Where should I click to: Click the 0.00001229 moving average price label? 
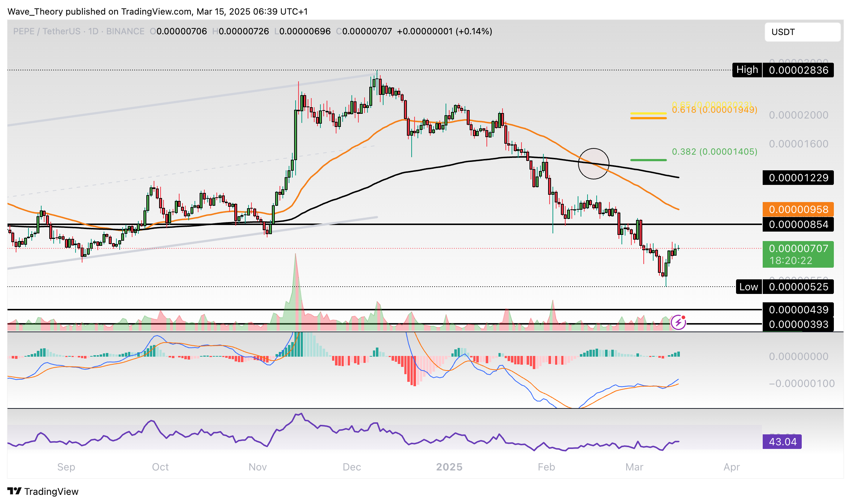798,178
